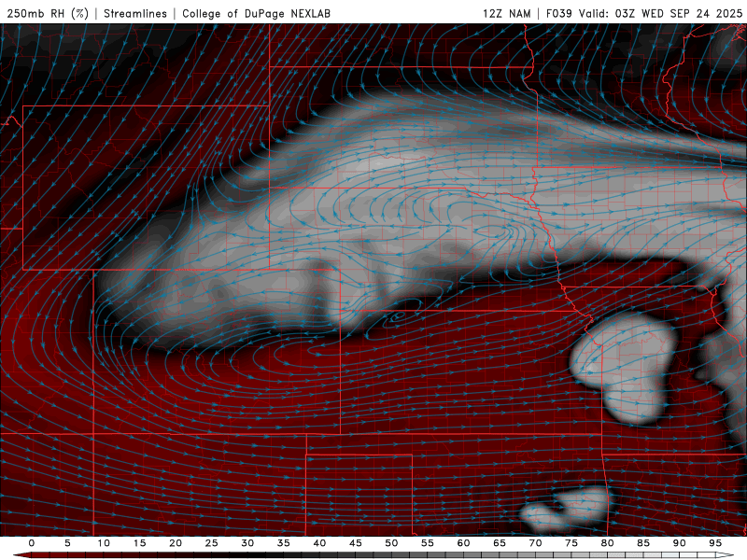Click the colorbar scale label "35"
The image size is (747, 560).
pyautogui.click(x=284, y=543)
